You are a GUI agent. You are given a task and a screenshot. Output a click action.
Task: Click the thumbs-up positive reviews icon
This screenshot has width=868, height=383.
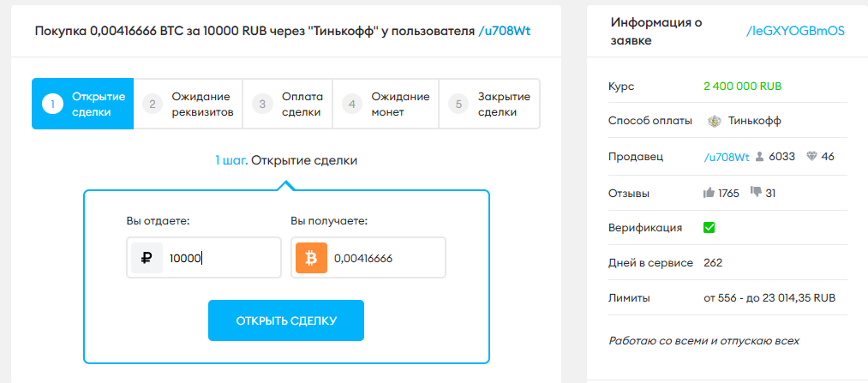pyautogui.click(x=709, y=193)
